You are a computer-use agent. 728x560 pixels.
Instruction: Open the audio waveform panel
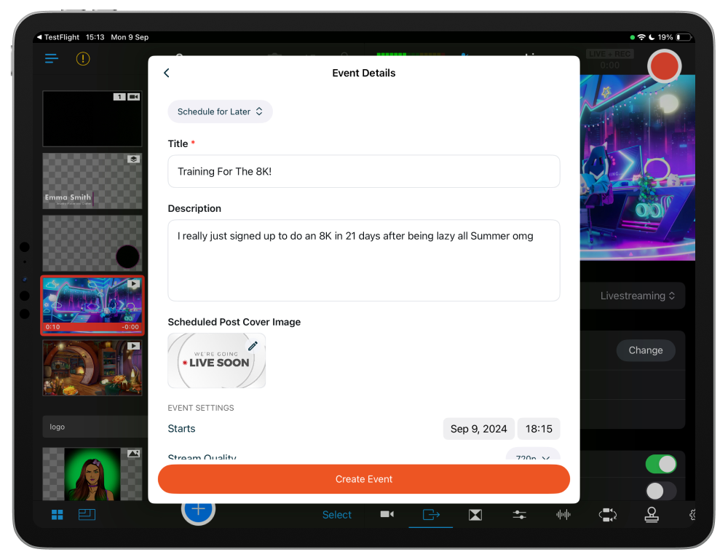pyautogui.click(x=563, y=515)
